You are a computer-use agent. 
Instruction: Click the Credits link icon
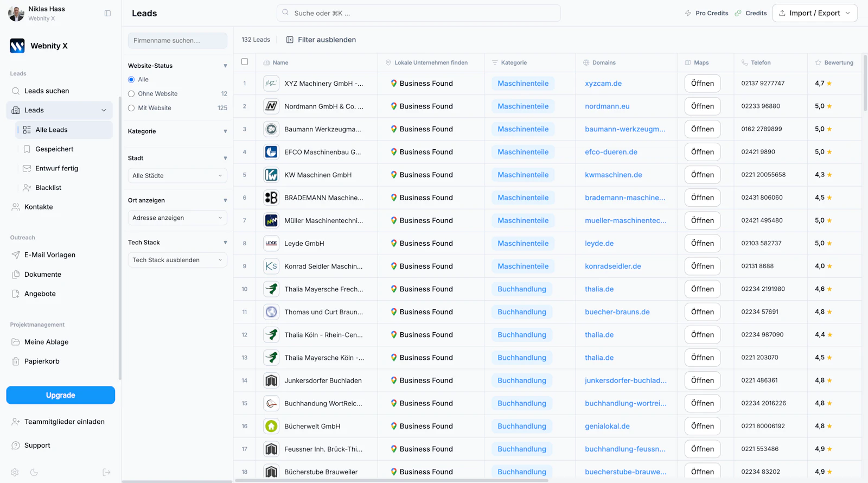click(x=738, y=13)
